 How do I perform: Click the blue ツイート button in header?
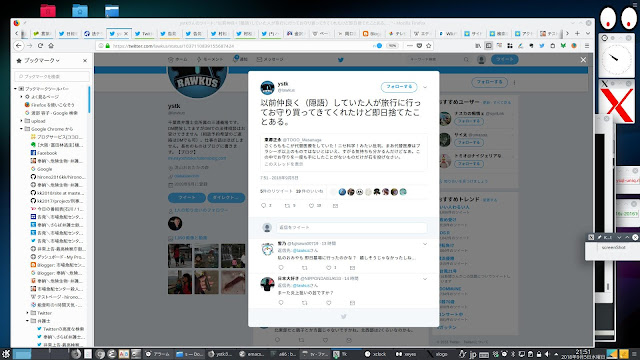tap(504, 60)
